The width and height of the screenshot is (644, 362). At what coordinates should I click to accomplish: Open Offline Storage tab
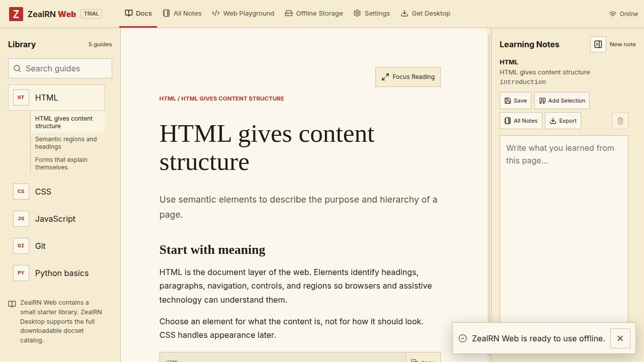click(x=314, y=14)
